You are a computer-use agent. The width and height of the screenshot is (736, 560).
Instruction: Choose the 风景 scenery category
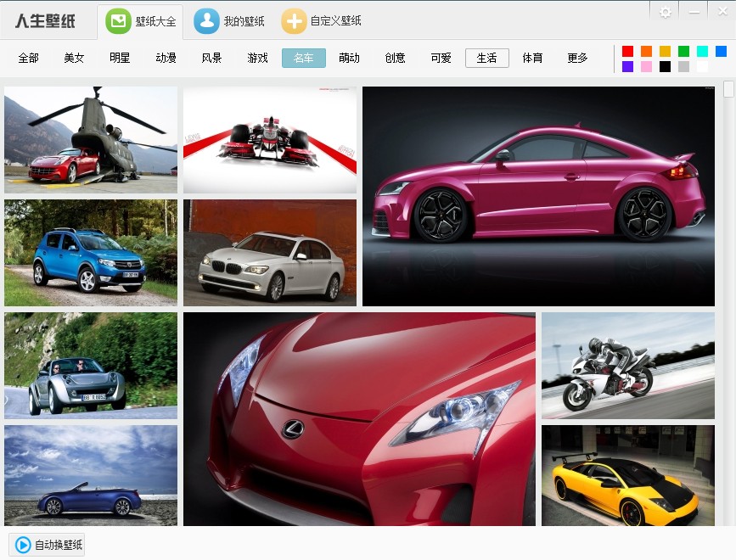(211, 58)
